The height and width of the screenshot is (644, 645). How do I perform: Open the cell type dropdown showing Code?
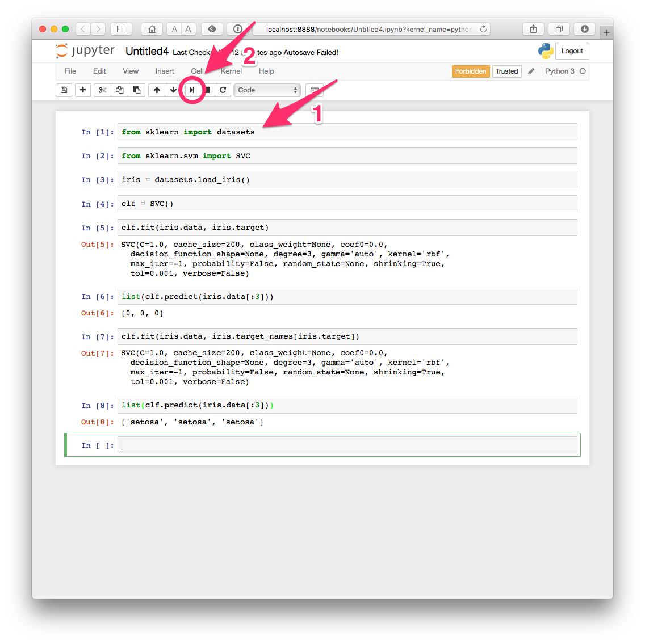[x=267, y=90]
